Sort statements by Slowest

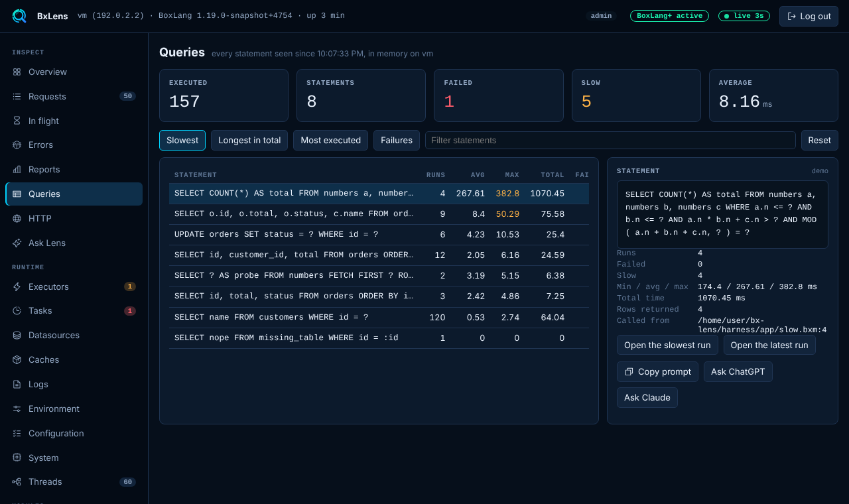point(182,140)
